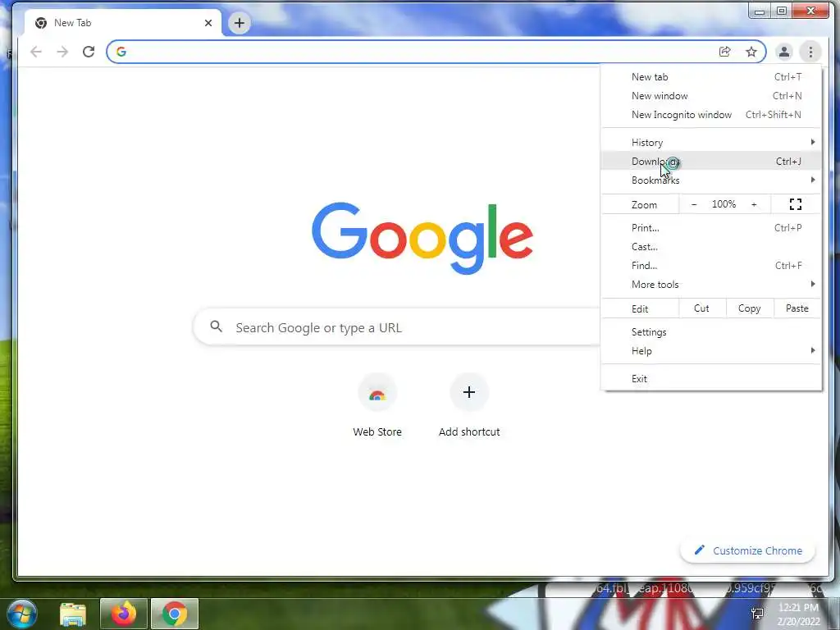Open the Web Store shortcut
The image size is (840, 630).
pos(377,405)
